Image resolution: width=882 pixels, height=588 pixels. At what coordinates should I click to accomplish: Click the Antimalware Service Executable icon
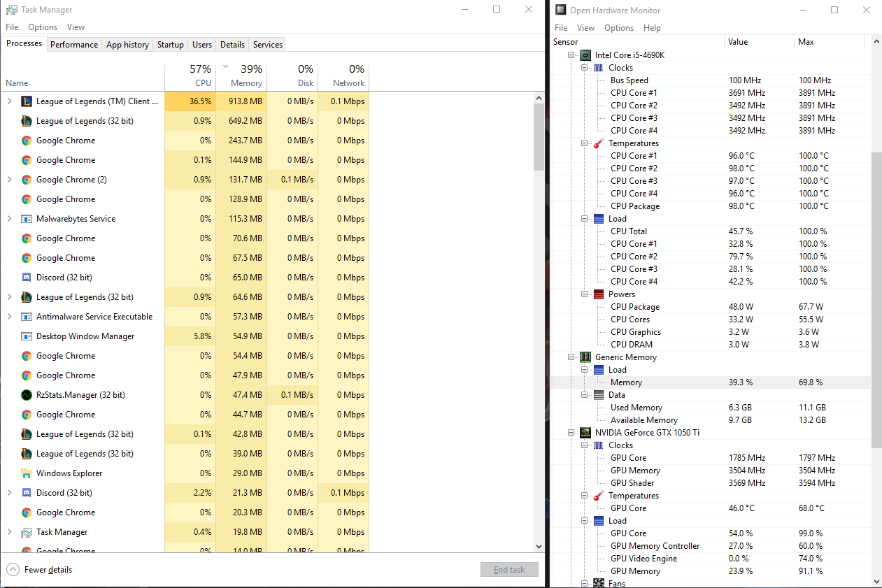click(x=26, y=316)
